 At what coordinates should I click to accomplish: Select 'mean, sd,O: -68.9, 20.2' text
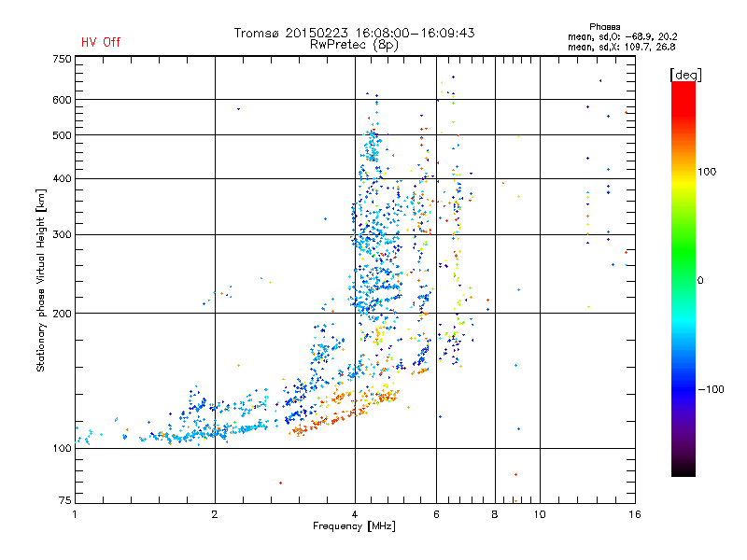tap(622, 37)
